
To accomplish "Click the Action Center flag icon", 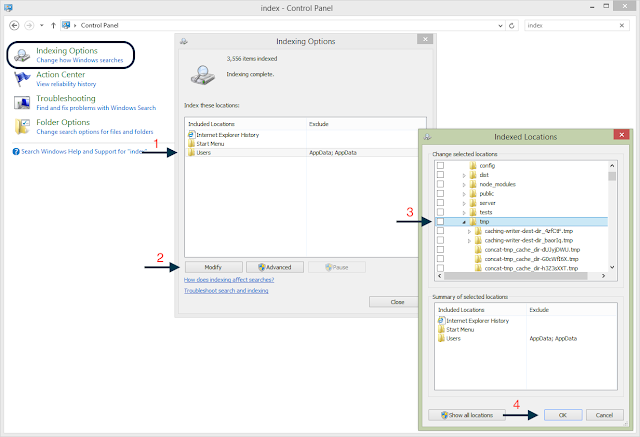I will tap(22, 79).
